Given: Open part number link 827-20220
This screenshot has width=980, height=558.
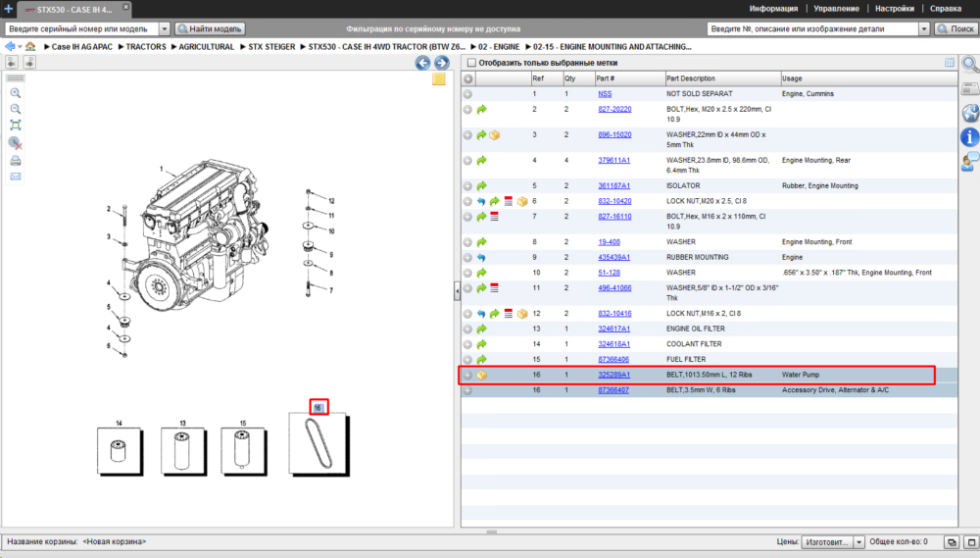Looking at the screenshot, I should coord(614,110).
